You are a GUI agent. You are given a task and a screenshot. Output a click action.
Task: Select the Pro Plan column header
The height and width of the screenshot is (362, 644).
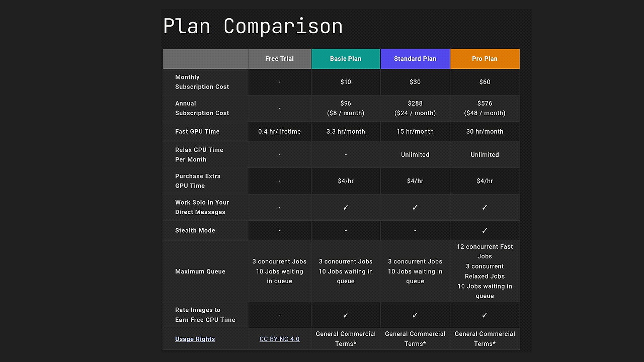coord(485,59)
